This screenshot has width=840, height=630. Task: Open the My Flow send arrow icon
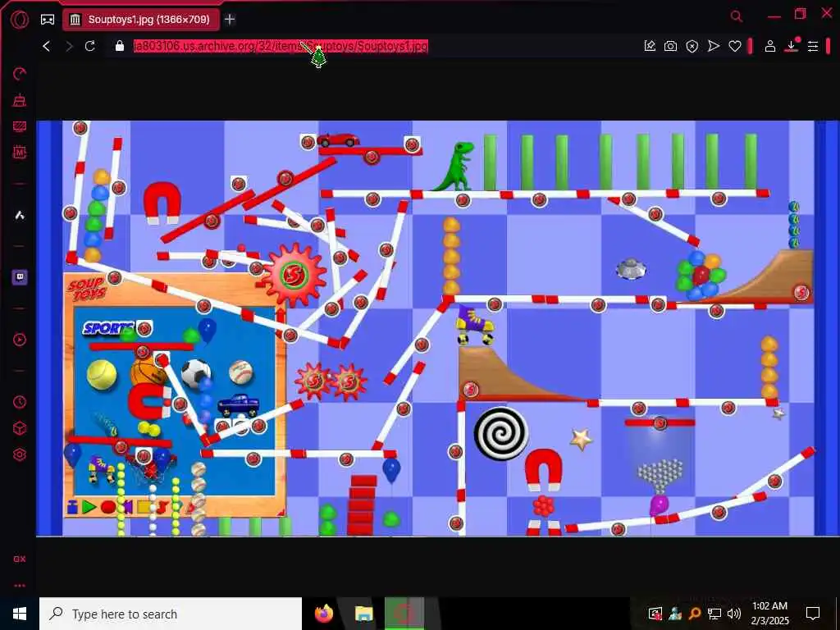714,46
